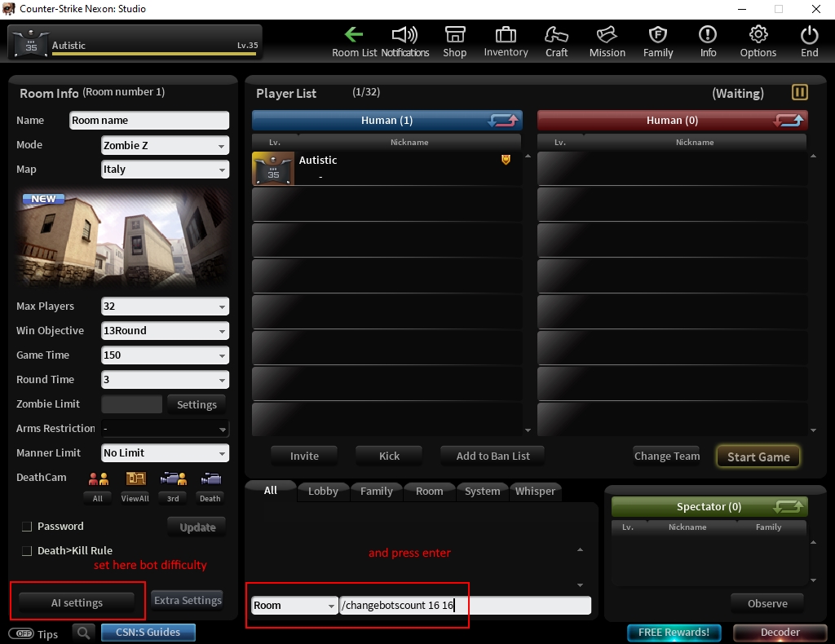Select the 3rd person DeathCam icon
This screenshot has width=835, height=644.
(x=173, y=479)
